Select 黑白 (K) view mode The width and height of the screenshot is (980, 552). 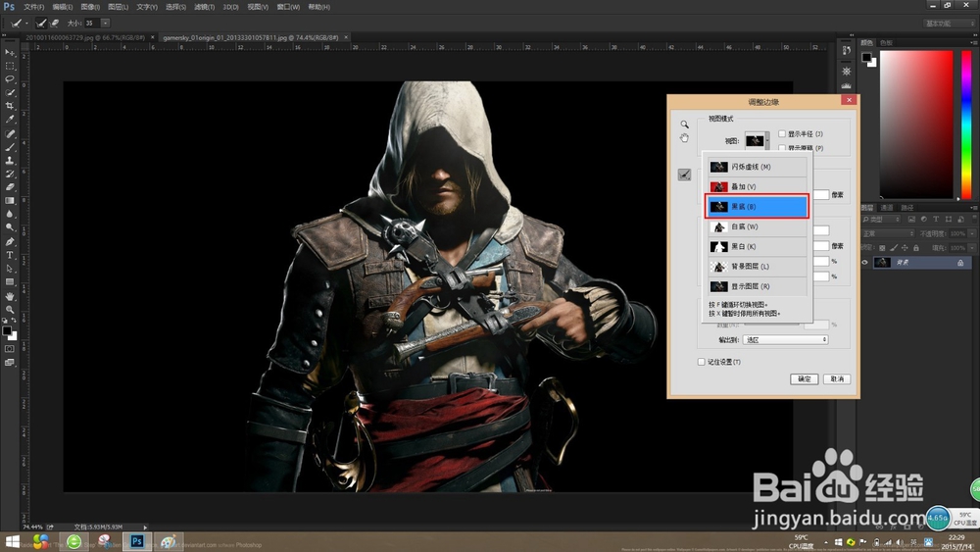coord(757,246)
